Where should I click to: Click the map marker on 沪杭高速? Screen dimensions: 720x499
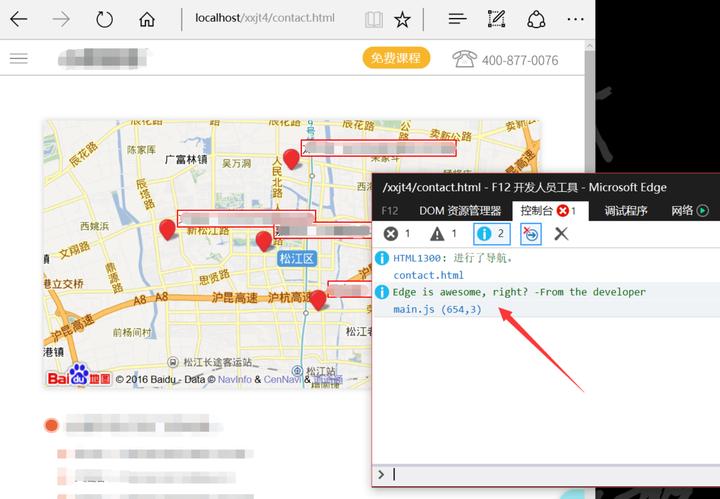point(318,300)
